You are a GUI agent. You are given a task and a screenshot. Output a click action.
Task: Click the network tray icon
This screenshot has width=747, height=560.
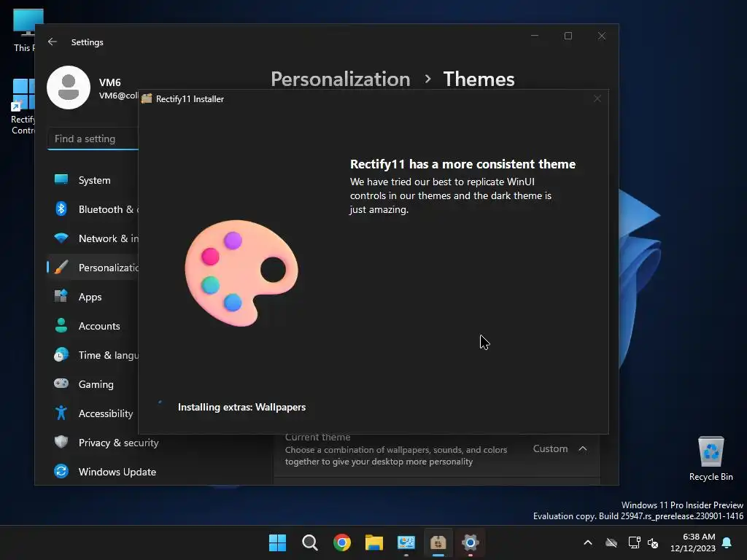(x=634, y=542)
